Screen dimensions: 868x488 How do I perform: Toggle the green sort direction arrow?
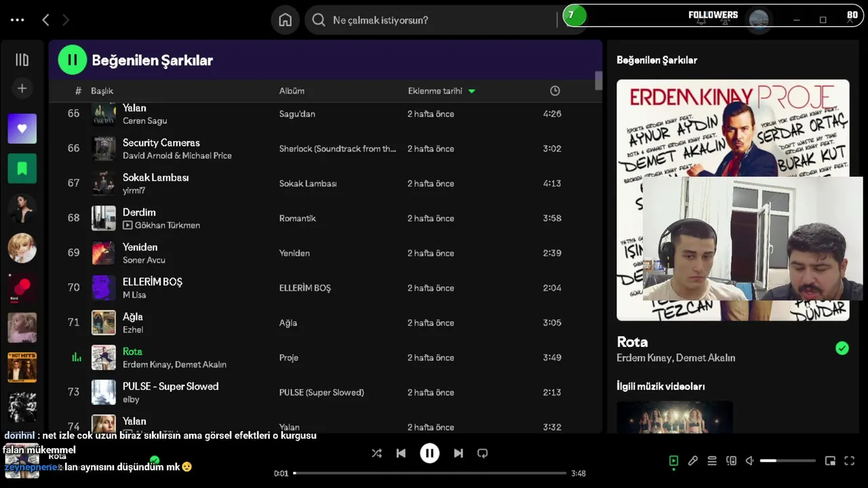472,91
